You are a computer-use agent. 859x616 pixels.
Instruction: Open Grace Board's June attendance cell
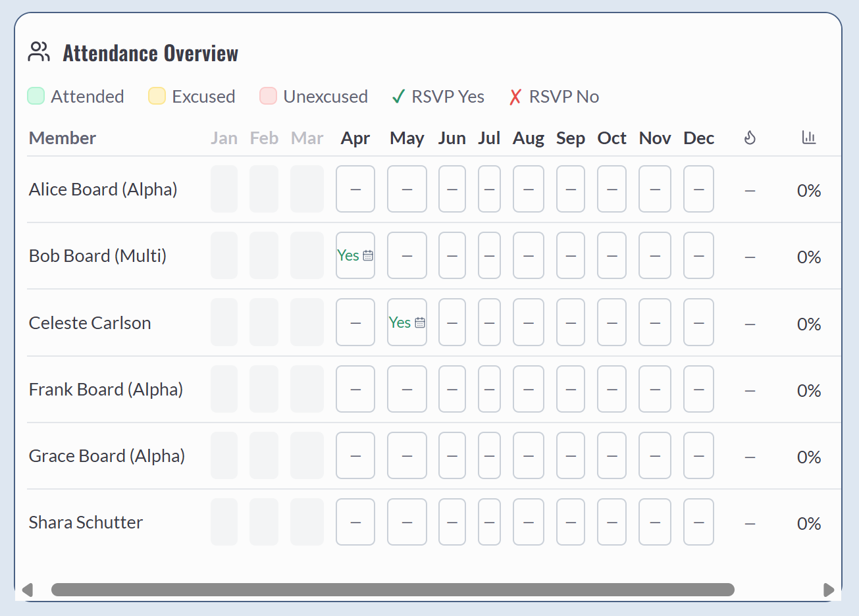click(x=452, y=455)
